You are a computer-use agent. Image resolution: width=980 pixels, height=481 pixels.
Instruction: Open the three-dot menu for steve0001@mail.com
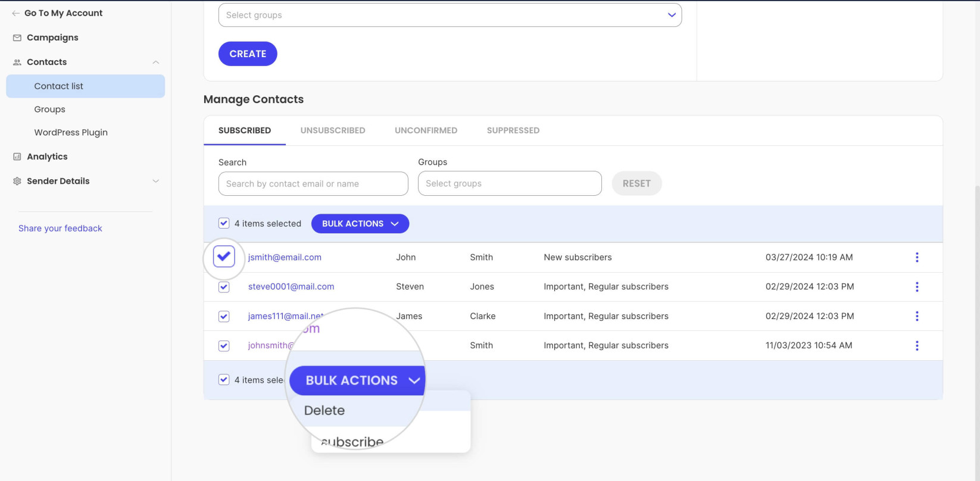point(917,287)
